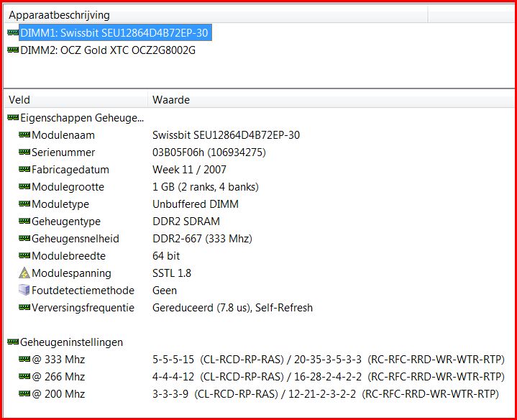
Task: Click the Fabricagedatum row icon
Action: [24, 169]
